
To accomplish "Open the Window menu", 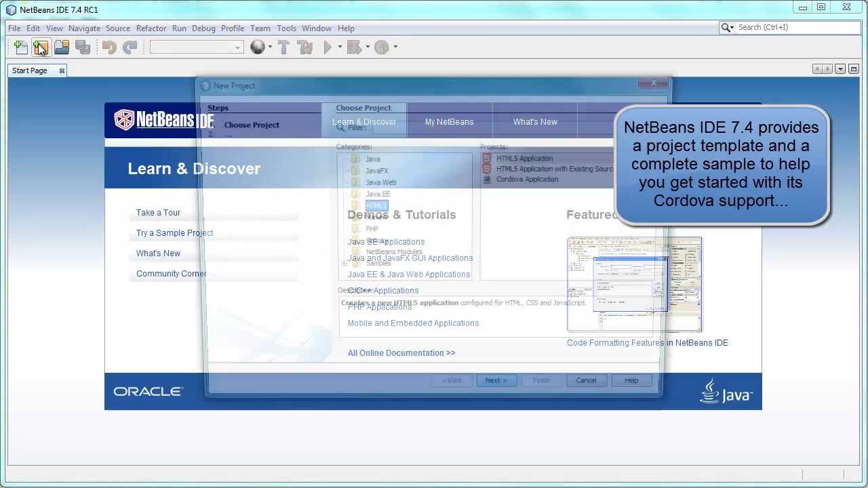I will (317, 28).
